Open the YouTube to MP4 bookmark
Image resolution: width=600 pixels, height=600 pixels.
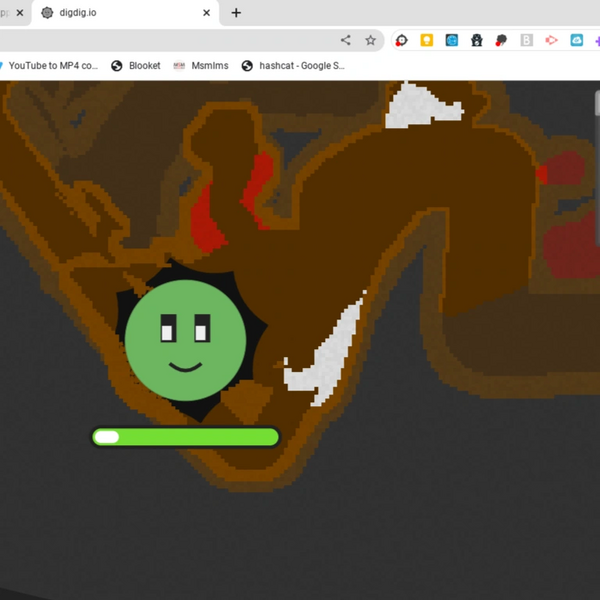[x=50, y=66]
